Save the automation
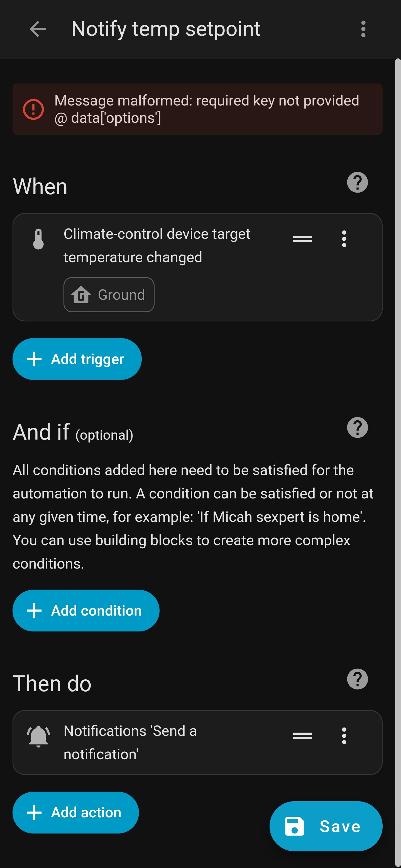Screen dimensions: 401x868 326,826
